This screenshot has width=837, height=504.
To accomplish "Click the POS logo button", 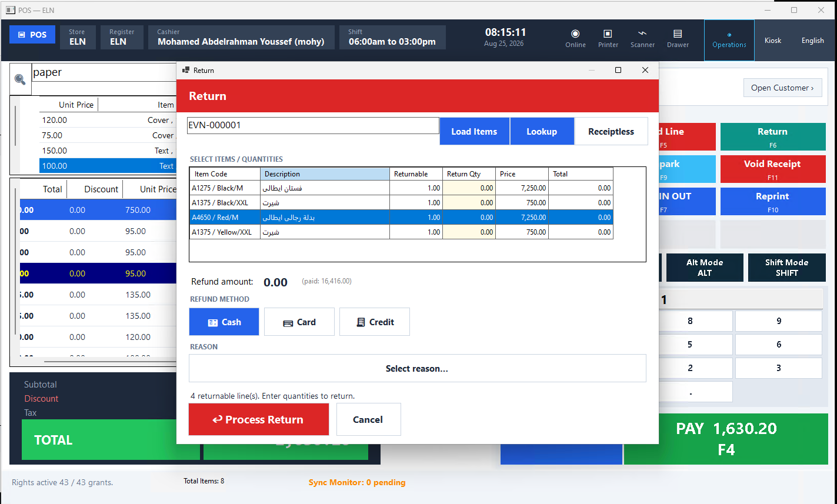I will 32,35.
